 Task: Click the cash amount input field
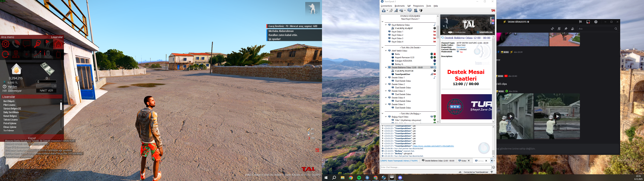[x=46, y=81]
